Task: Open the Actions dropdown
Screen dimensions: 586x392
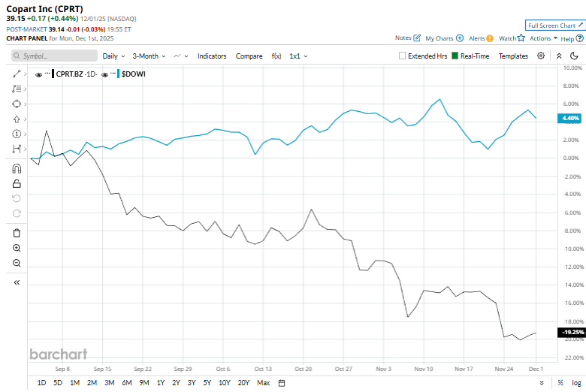Action: (x=543, y=38)
